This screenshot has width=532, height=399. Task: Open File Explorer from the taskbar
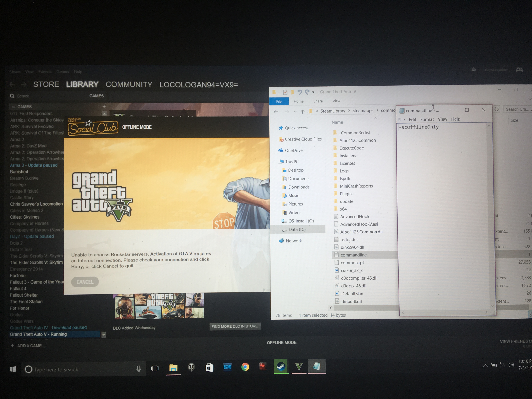click(173, 368)
